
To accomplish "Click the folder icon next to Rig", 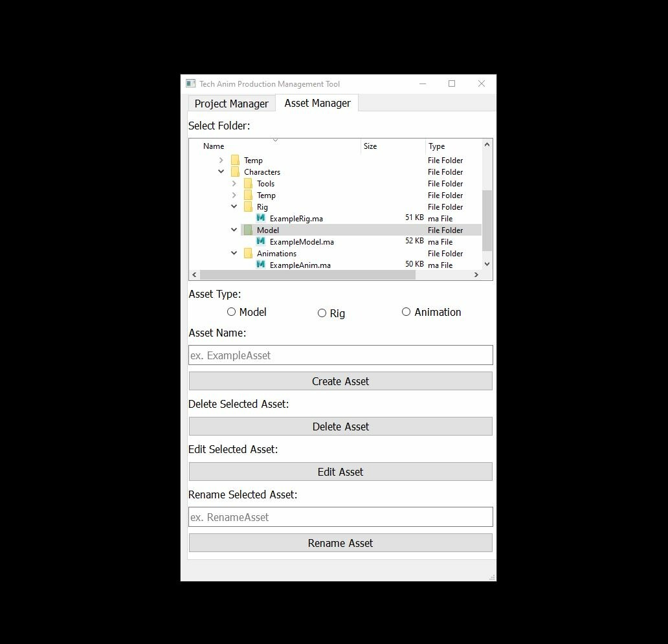I will tap(249, 206).
